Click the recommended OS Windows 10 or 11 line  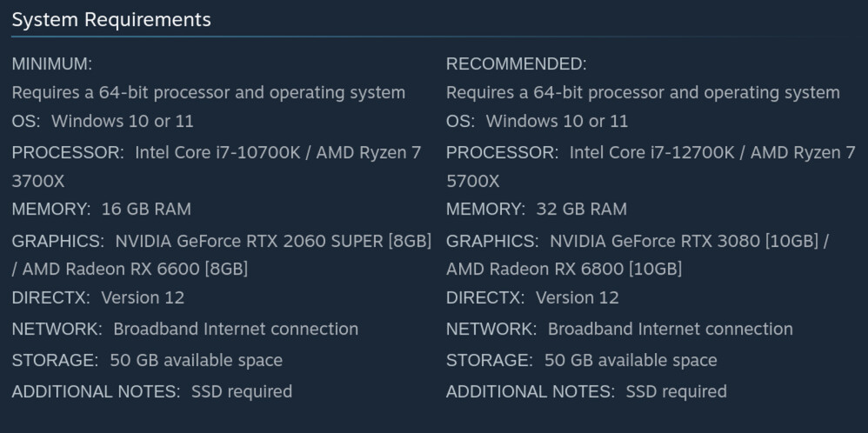(x=537, y=121)
